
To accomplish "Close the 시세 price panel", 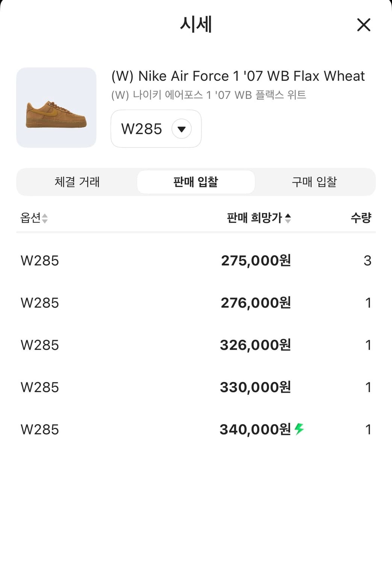I will pos(363,25).
